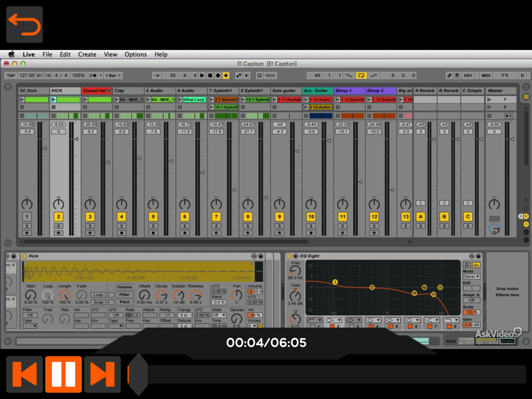Toggle the Kick device on/off button
532x399 pixels.
pyautogui.click(x=24, y=256)
